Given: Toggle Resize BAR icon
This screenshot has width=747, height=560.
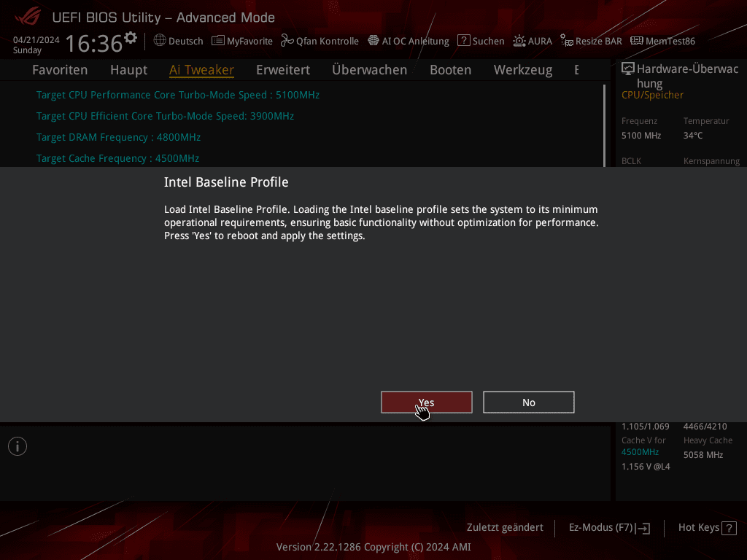Looking at the screenshot, I should tap(566, 41).
